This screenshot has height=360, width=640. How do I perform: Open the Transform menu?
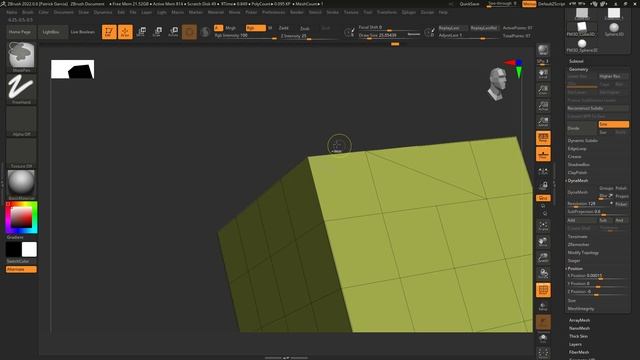(x=387, y=12)
